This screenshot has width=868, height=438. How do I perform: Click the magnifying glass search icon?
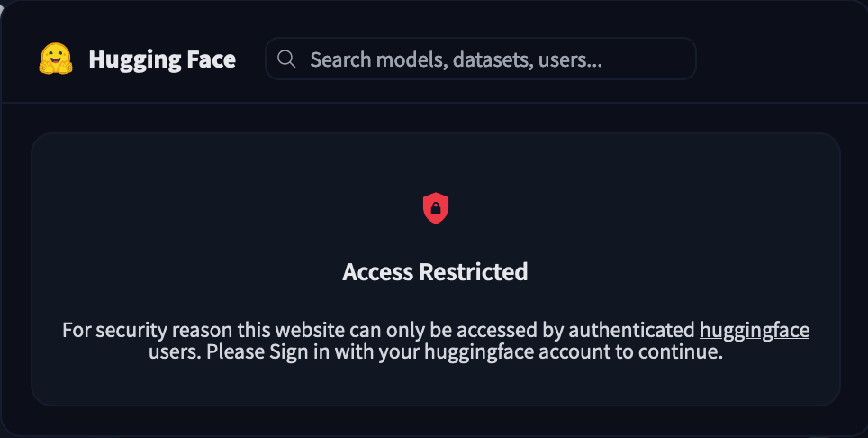coord(287,59)
